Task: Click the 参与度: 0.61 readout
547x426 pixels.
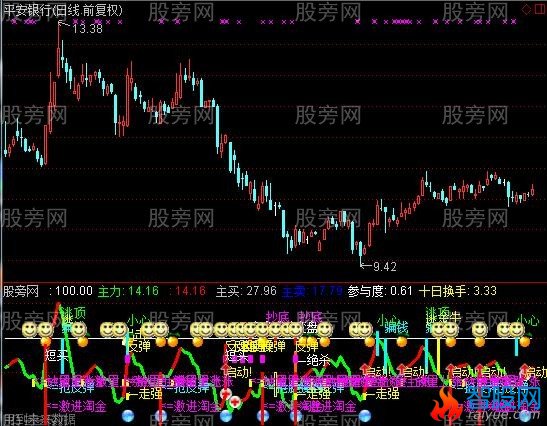Action: point(380,291)
